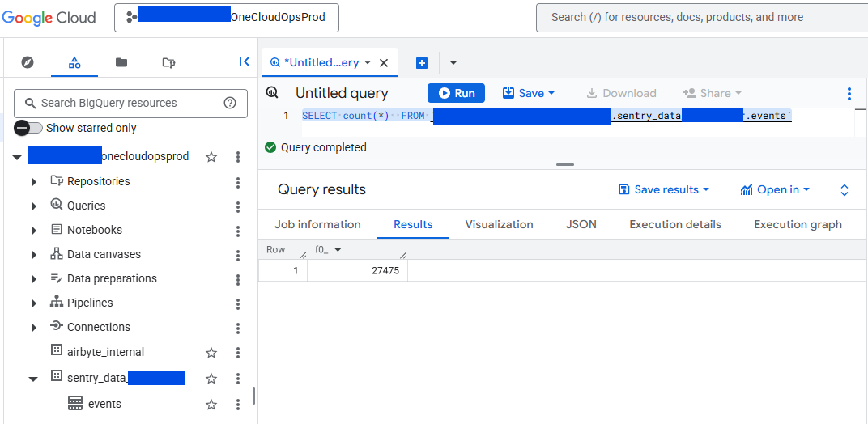
Task: Open the Save results dropdown
Action: (664, 190)
